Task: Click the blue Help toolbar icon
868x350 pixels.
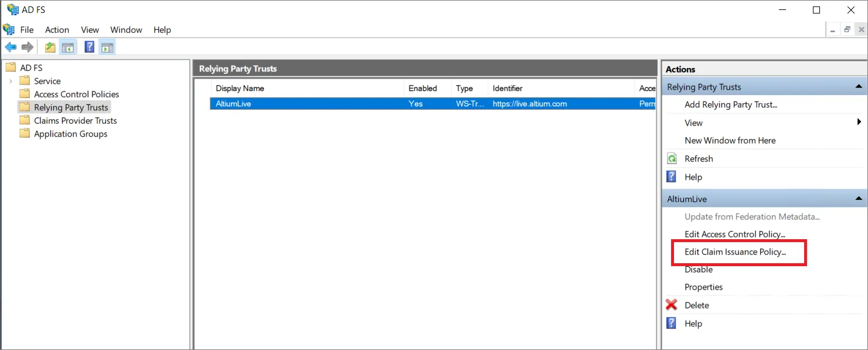Action: pos(90,47)
